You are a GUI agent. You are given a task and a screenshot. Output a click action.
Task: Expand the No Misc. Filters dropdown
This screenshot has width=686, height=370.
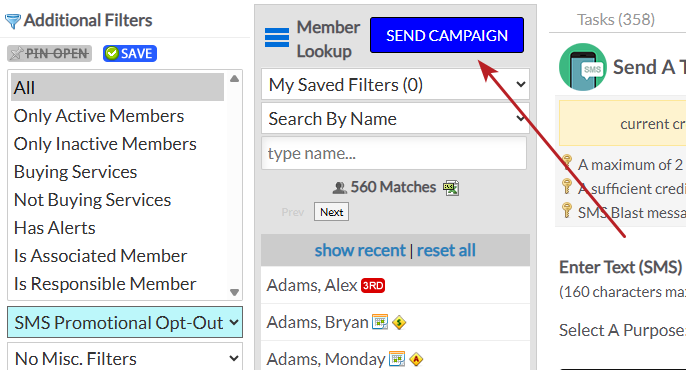tap(125, 357)
